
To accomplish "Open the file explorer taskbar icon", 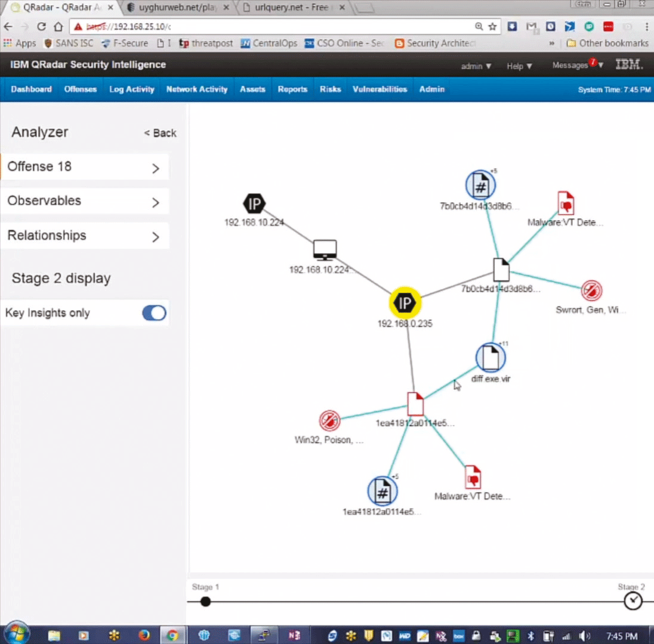I will (54, 635).
